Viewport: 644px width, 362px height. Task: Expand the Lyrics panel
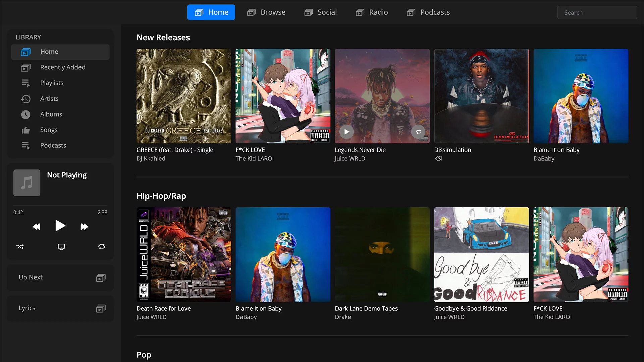coord(60,308)
